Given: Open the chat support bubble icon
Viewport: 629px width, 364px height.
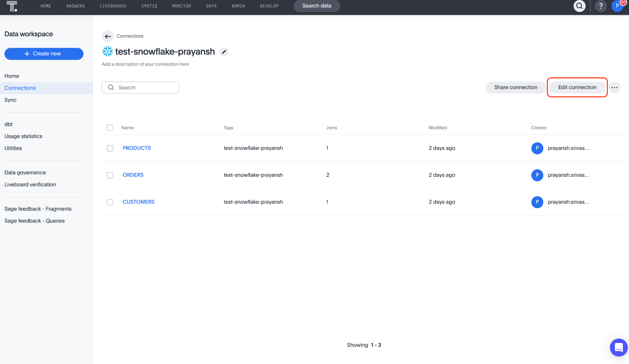Looking at the screenshot, I should coord(619,347).
